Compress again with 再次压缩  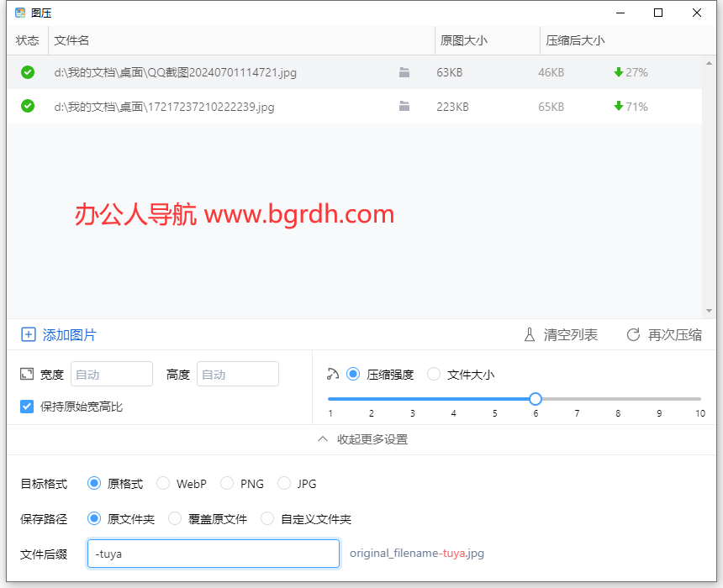(x=664, y=334)
